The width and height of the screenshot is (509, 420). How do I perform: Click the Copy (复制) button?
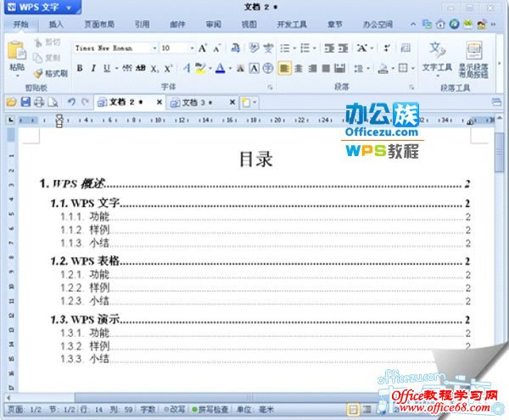tap(48, 58)
